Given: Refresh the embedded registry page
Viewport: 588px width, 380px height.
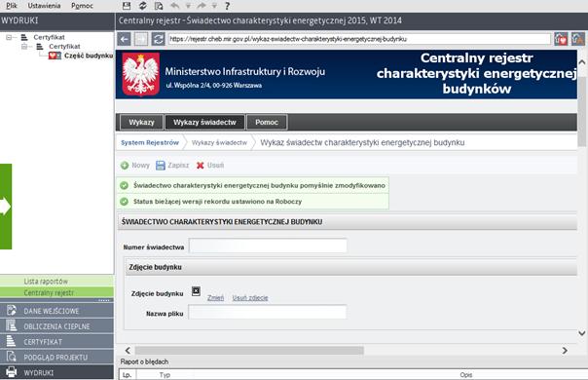Looking at the screenshot, I should point(158,39).
